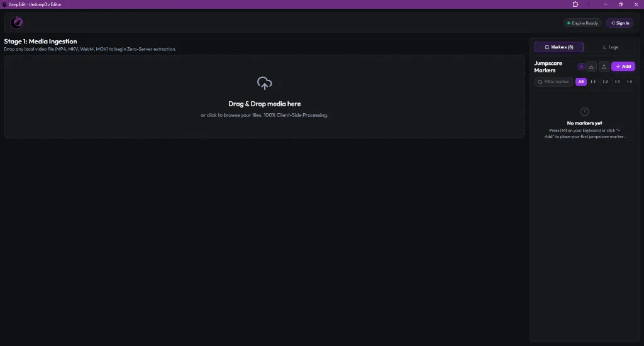
Task: Switch to the Logs tab
Action: pos(610,47)
